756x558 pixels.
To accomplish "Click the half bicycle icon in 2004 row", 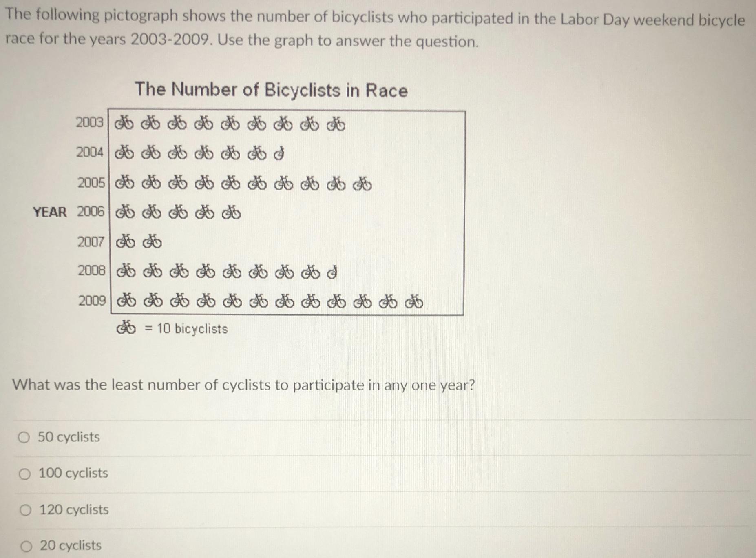I will pos(279,154).
